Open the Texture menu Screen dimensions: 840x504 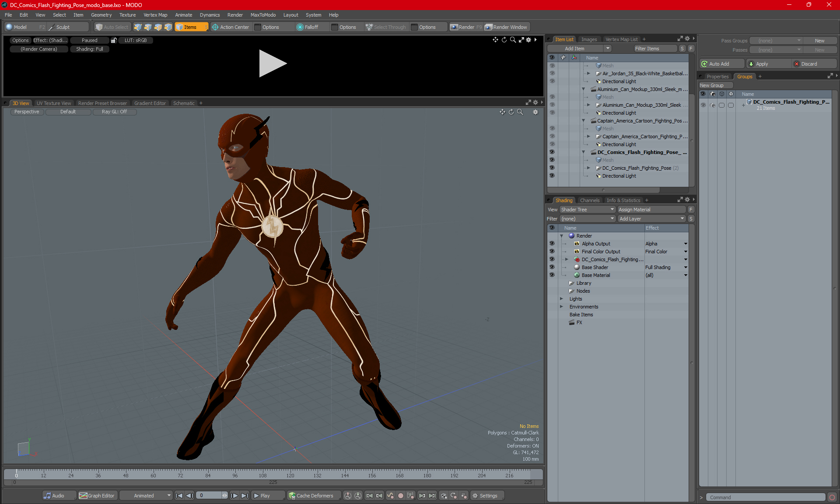click(127, 15)
